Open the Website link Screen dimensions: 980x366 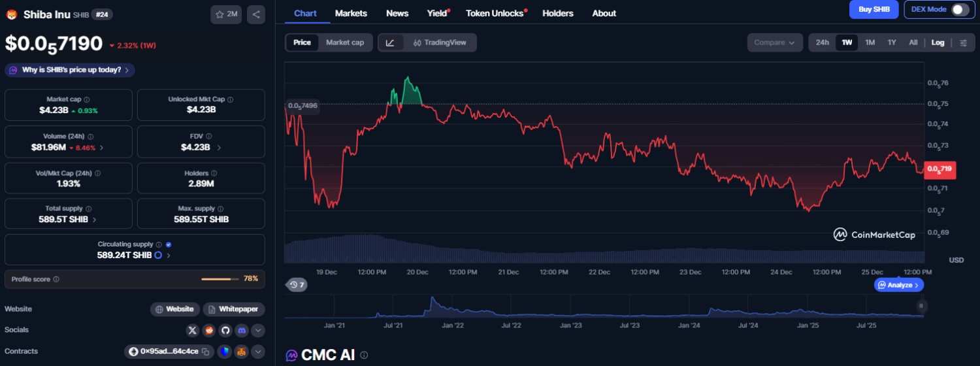pos(174,309)
